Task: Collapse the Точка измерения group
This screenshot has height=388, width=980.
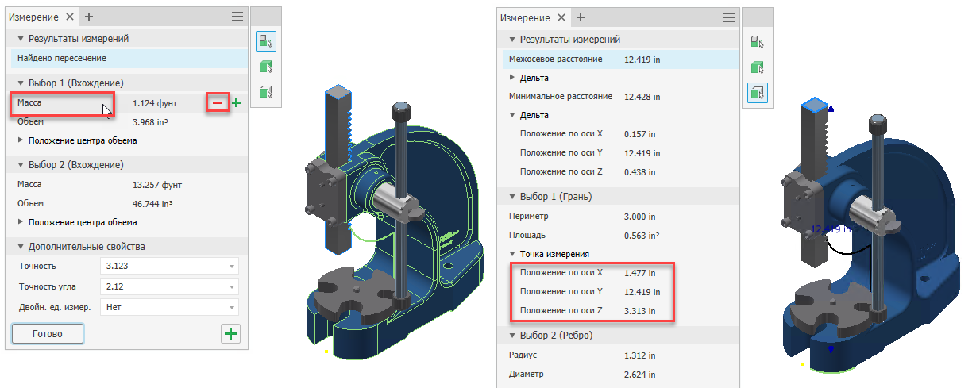Action: coord(512,254)
